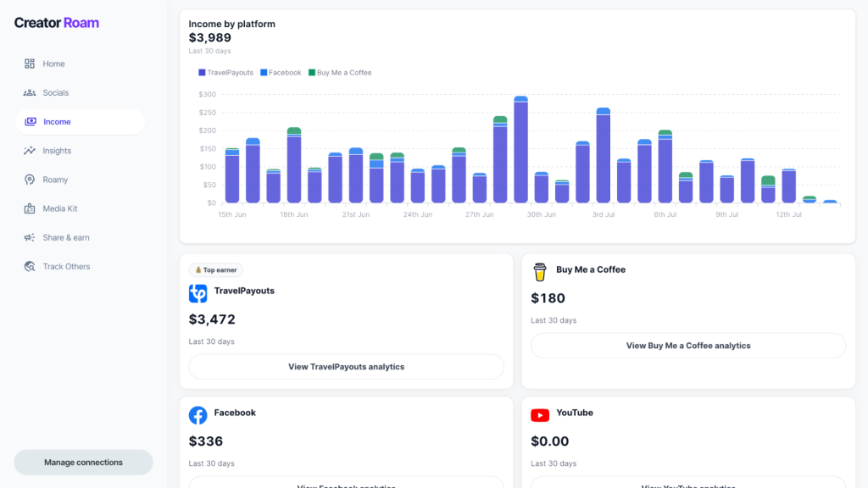The image size is (868, 488).
Task: Click the chart bar above 3rd Jul
Action: coord(603,156)
